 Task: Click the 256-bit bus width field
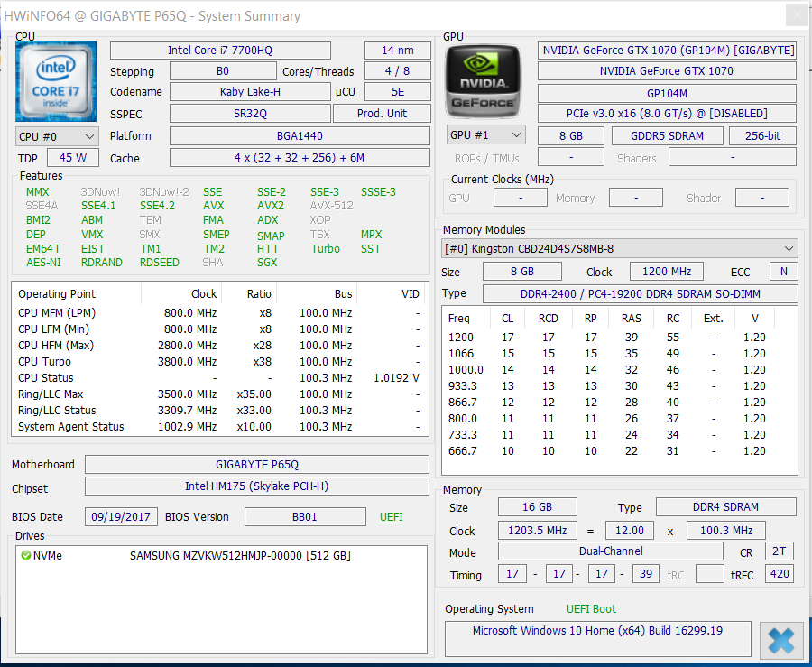coord(762,135)
